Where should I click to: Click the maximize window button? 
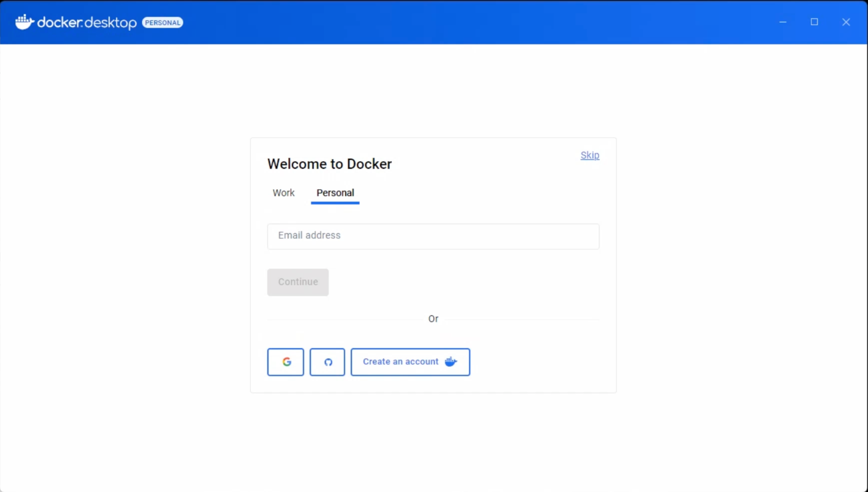click(x=814, y=21)
